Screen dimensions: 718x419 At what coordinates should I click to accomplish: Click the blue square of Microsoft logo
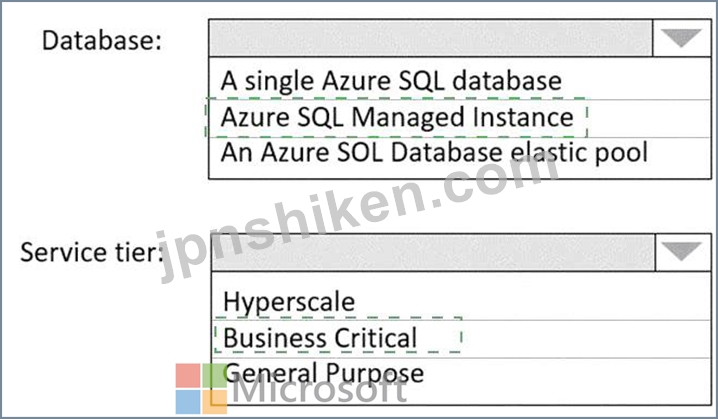coord(188,402)
